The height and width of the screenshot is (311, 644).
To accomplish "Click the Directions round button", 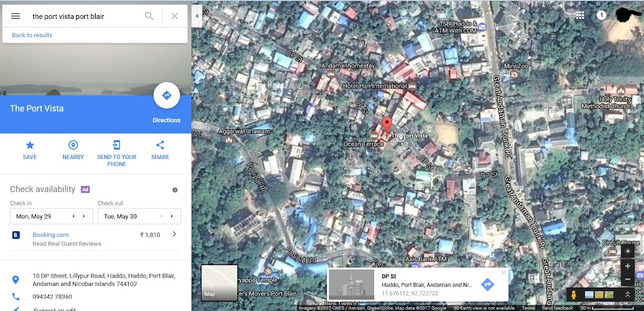I will pyautogui.click(x=166, y=95).
